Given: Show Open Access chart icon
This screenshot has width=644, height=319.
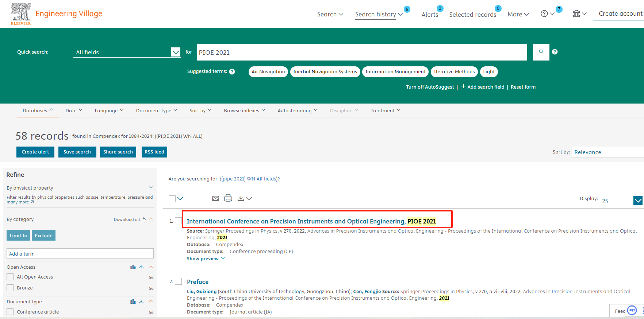Looking at the screenshot, I should [133, 267].
